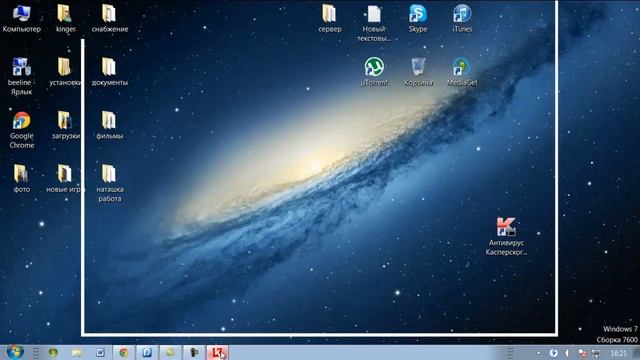640x360 pixels.
Task: Open the фото folder
Action: [x=21, y=178]
